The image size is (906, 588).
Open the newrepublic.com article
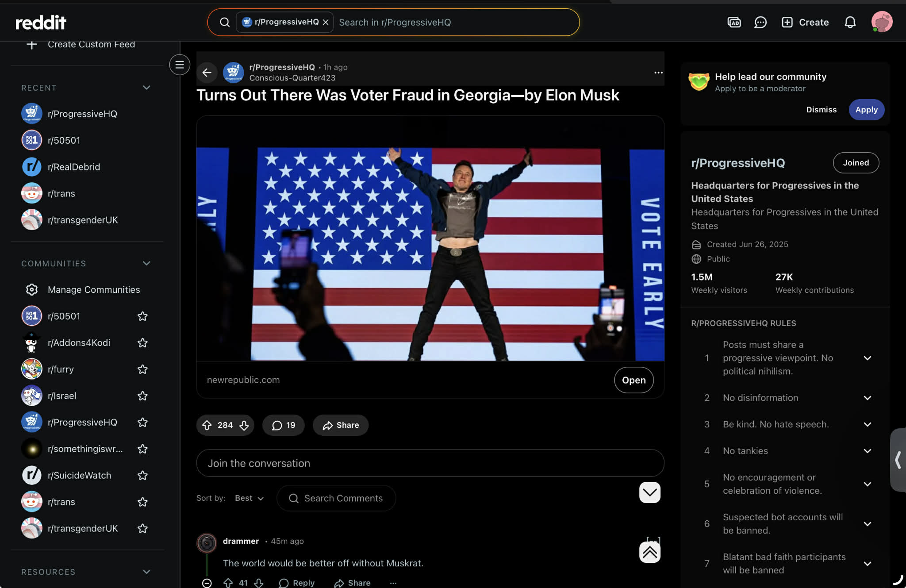633,380
